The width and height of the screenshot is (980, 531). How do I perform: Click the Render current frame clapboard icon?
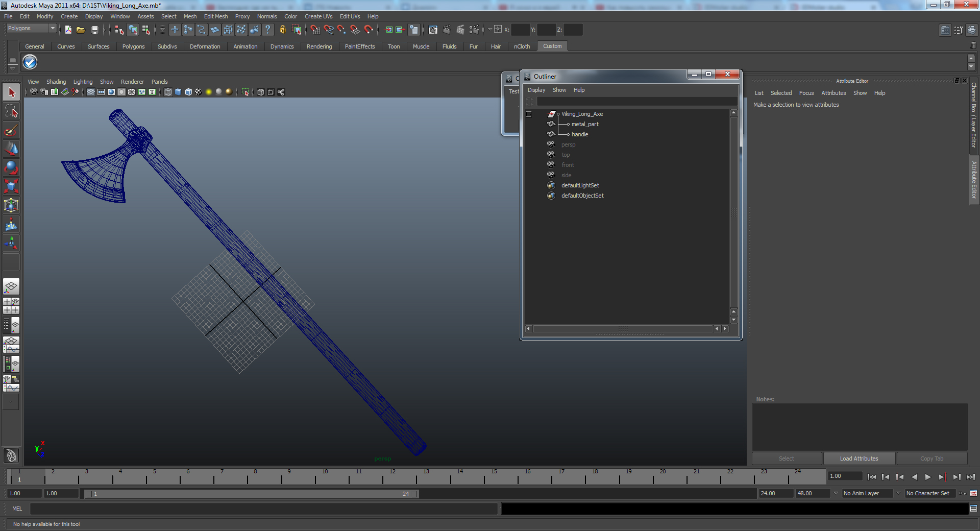(x=447, y=30)
